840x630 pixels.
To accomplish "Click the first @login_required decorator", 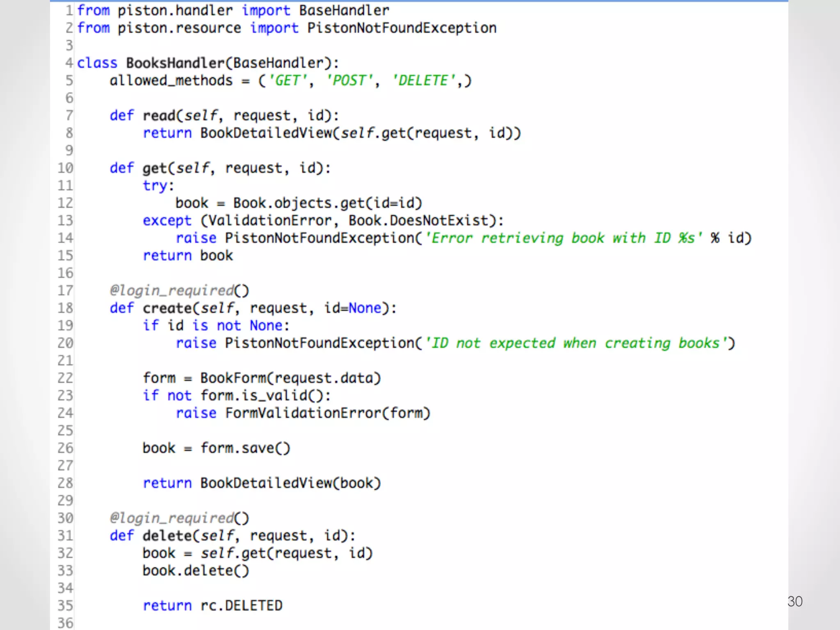I will (179, 291).
